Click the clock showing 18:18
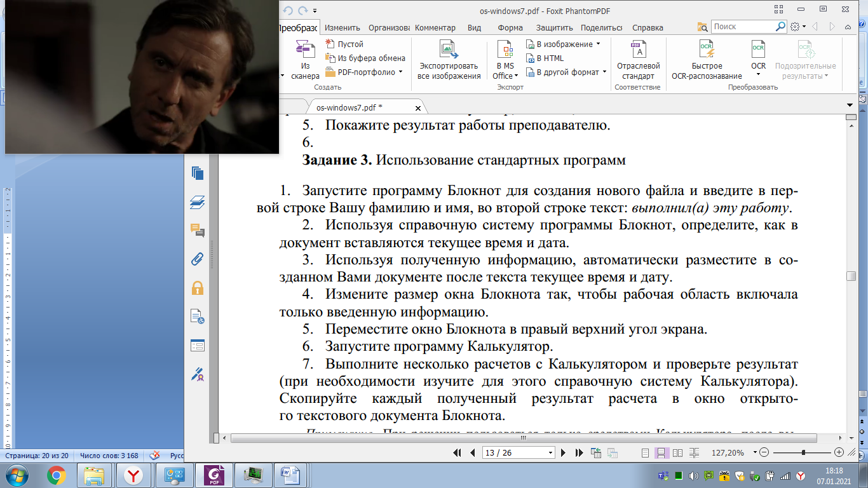The image size is (868, 488). tap(834, 471)
